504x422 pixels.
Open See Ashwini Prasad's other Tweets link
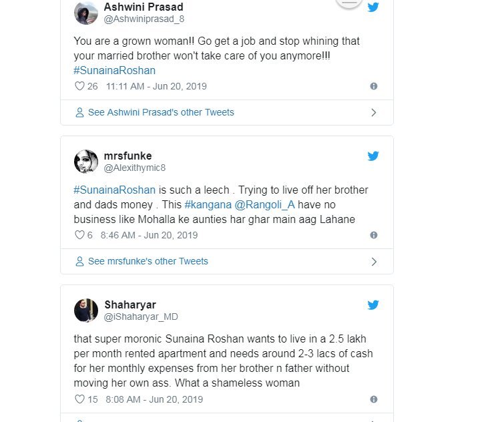[x=160, y=112]
